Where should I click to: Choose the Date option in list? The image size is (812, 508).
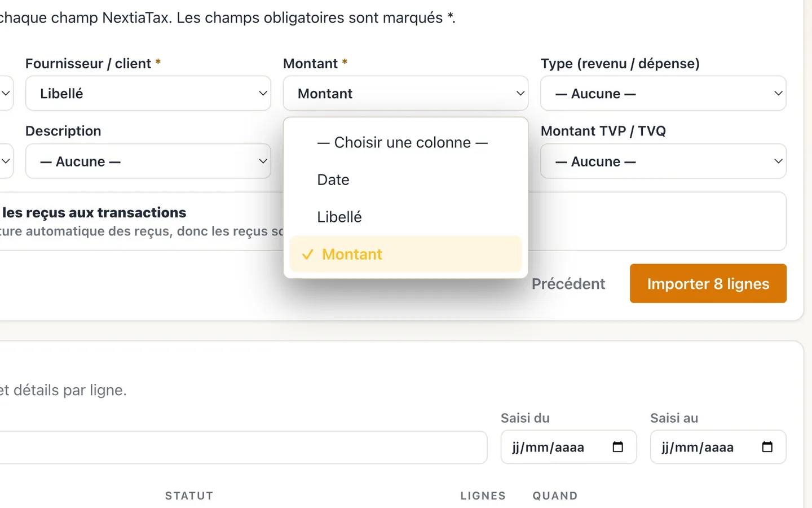point(405,179)
